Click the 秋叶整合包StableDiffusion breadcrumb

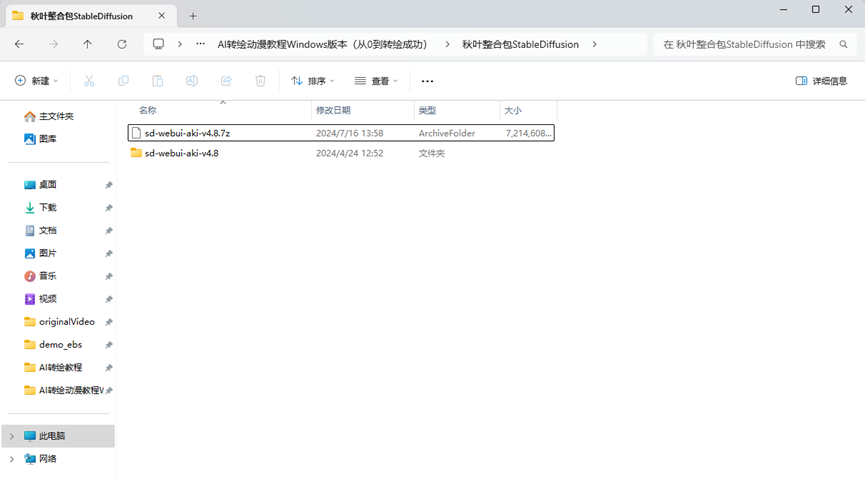pos(520,44)
